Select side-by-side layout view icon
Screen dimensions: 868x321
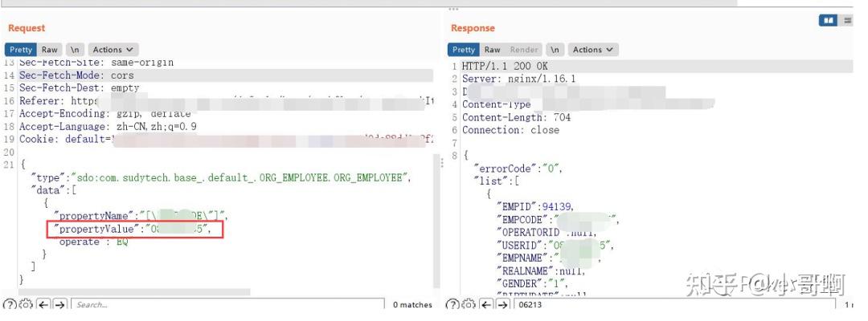(x=828, y=21)
